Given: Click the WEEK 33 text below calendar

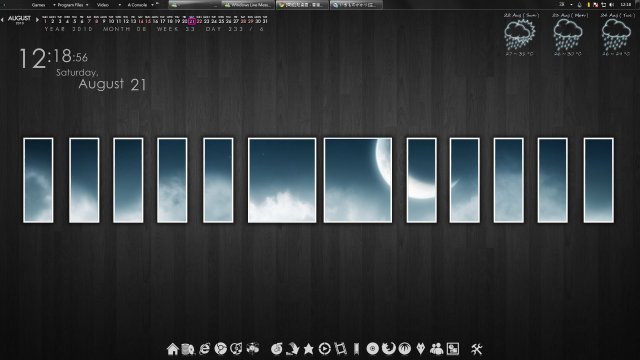Looking at the screenshot, I should coord(176,29).
